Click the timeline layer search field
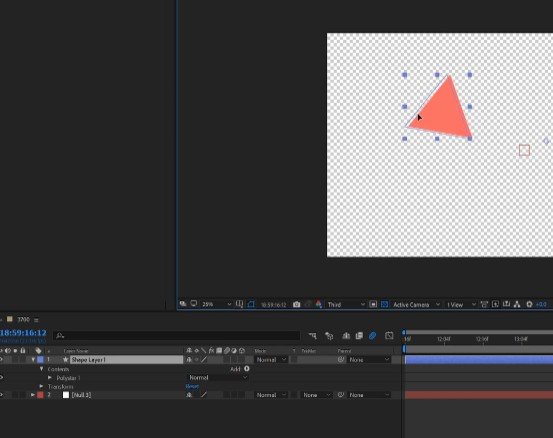 point(176,335)
